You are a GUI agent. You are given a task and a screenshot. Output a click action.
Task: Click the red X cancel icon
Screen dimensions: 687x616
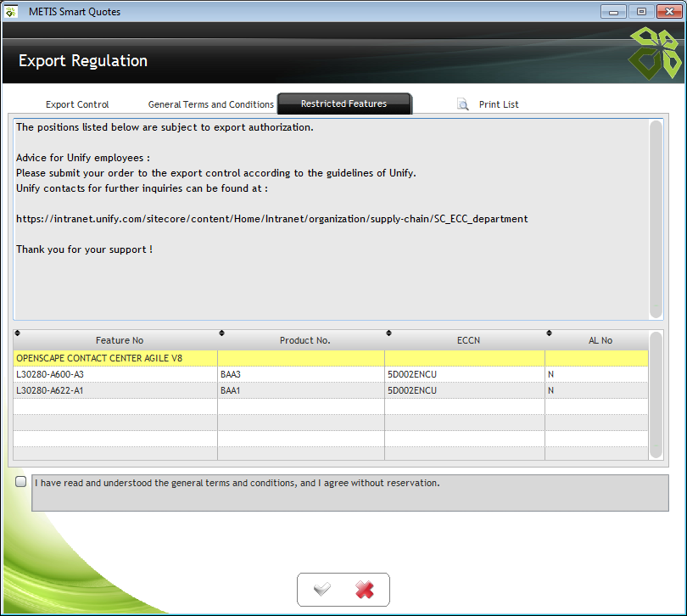tap(365, 590)
